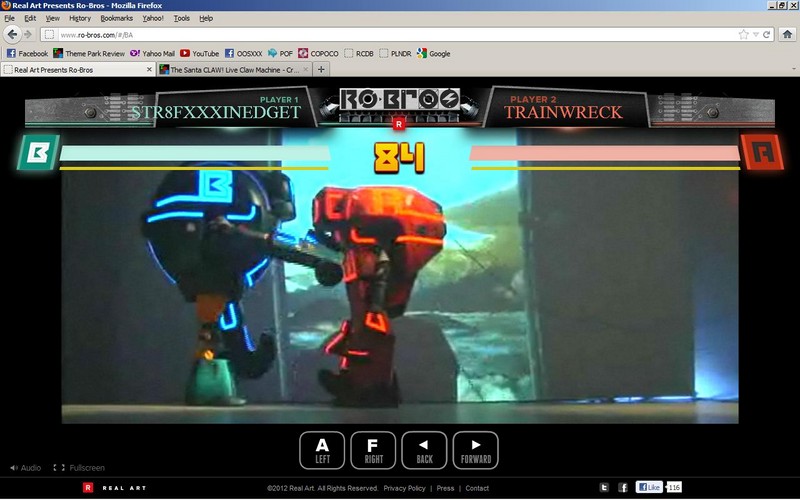Viewport: 800px width, 500px height.
Task: Open the Contact link
Action: tap(477, 488)
